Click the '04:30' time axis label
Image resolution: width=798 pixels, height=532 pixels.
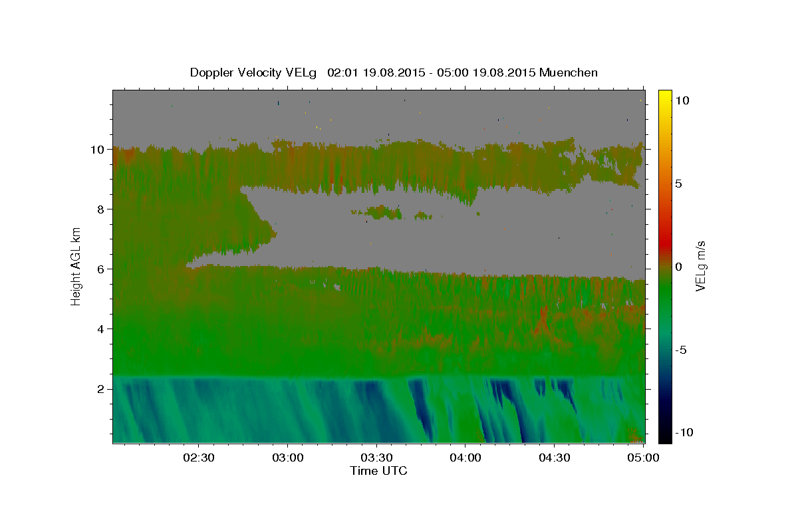(555, 458)
